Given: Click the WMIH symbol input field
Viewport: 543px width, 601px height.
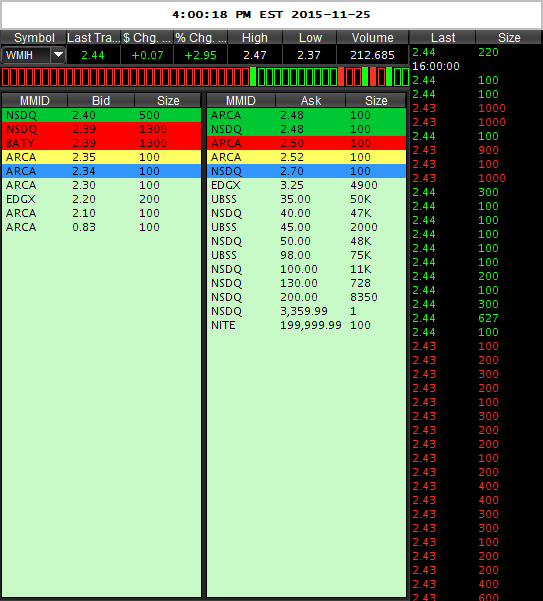Looking at the screenshot, I should pyautogui.click(x=26, y=55).
